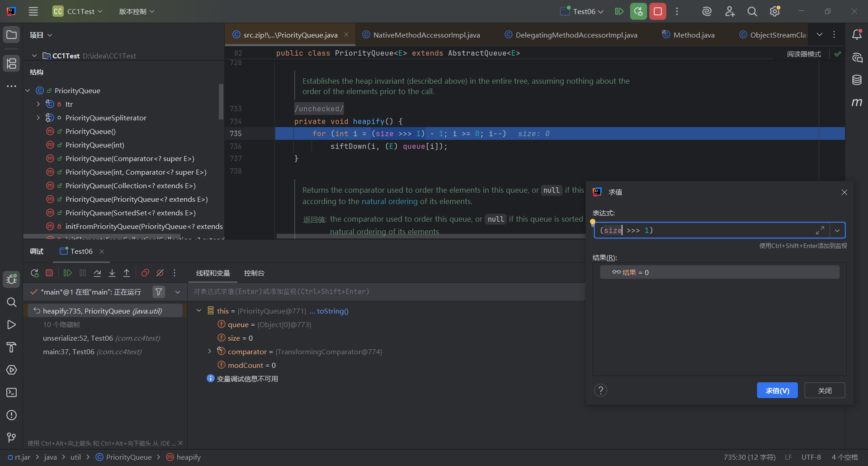The width and height of the screenshot is (868, 466).
Task: Open expression history dropdown in Evaluate
Action: [837, 230]
